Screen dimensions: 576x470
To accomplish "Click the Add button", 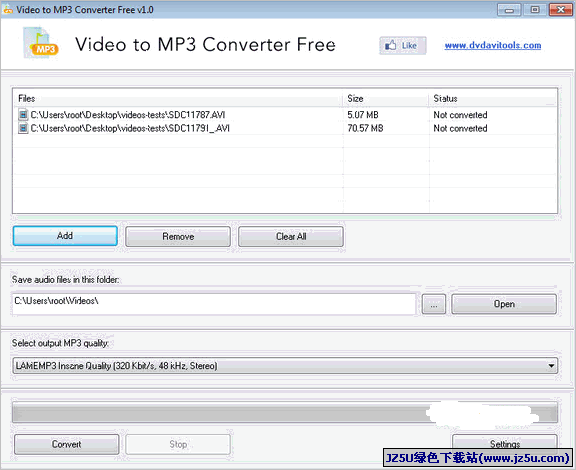I will 65,236.
